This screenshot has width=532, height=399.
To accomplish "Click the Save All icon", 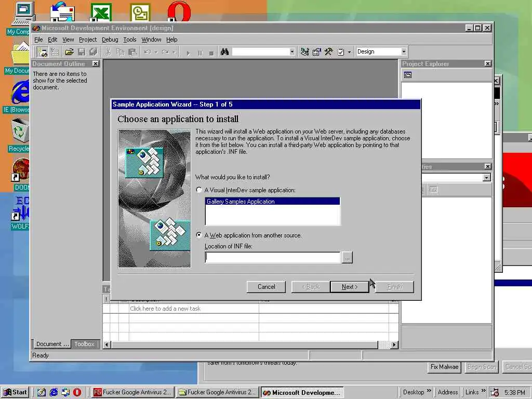I will (94, 52).
